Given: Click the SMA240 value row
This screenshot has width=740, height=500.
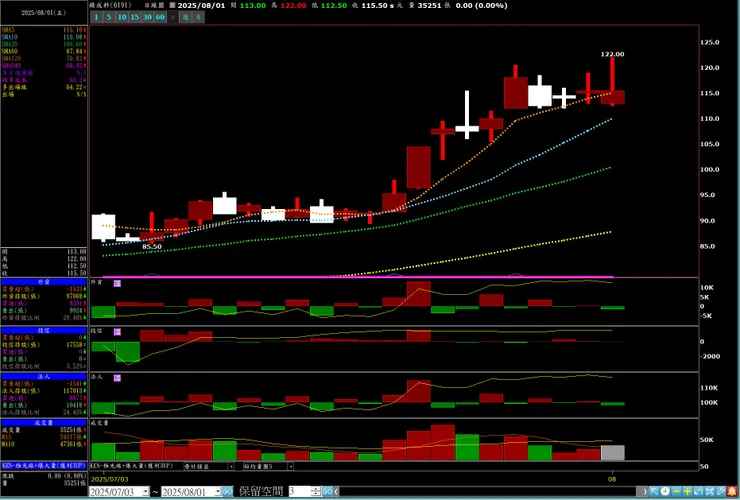Looking at the screenshot, I should pyautogui.click(x=44, y=66).
